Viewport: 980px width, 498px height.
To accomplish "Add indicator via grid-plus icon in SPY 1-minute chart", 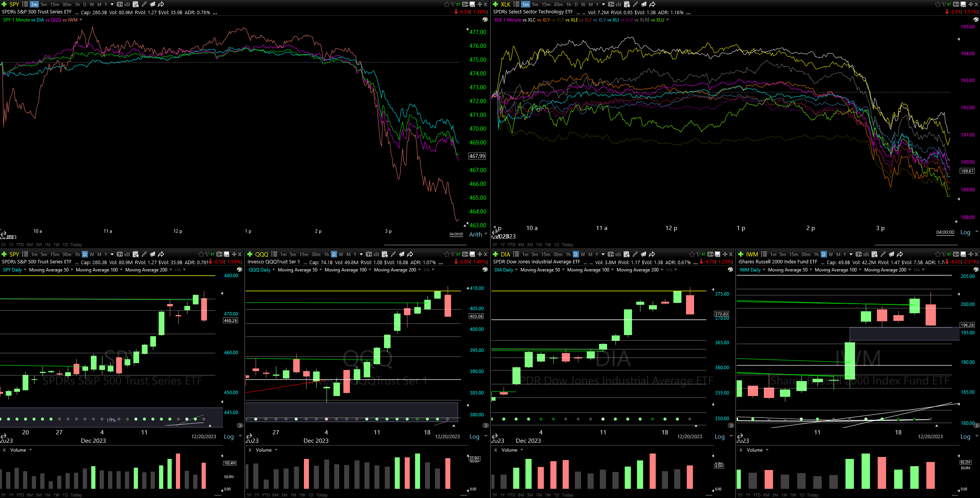I will pyautogui.click(x=135, y=4).
